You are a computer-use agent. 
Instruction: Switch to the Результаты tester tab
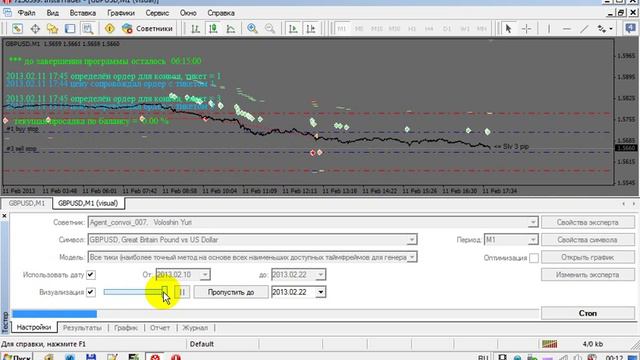(82, 328)
